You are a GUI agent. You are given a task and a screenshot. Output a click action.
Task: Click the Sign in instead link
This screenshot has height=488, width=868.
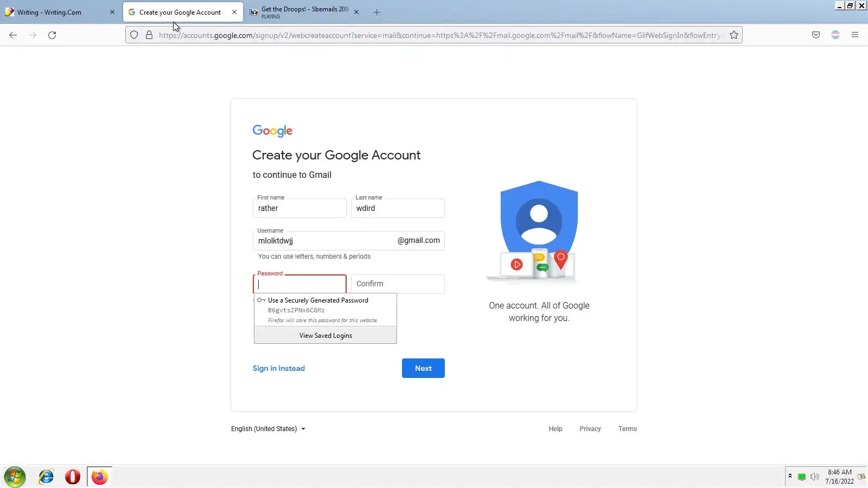pos(279,368)
